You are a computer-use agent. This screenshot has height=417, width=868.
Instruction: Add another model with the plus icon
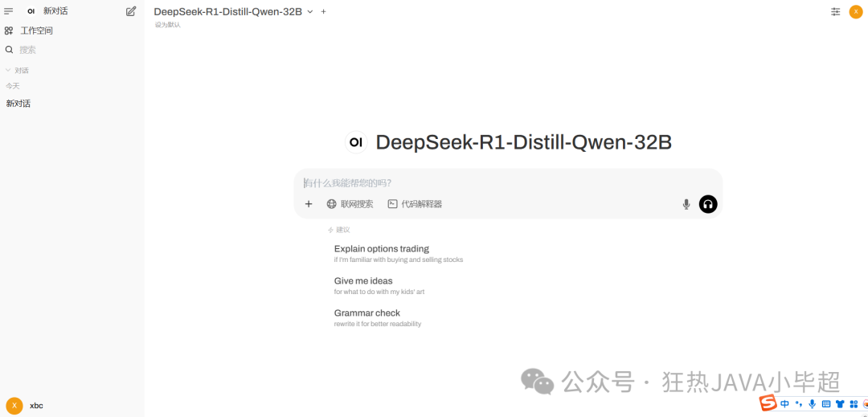click(324, 11)
